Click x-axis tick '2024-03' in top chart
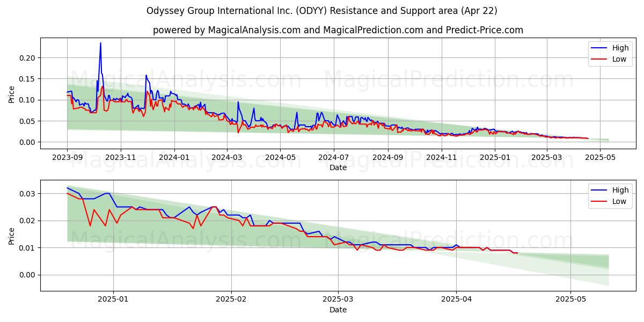 point(226,158)
